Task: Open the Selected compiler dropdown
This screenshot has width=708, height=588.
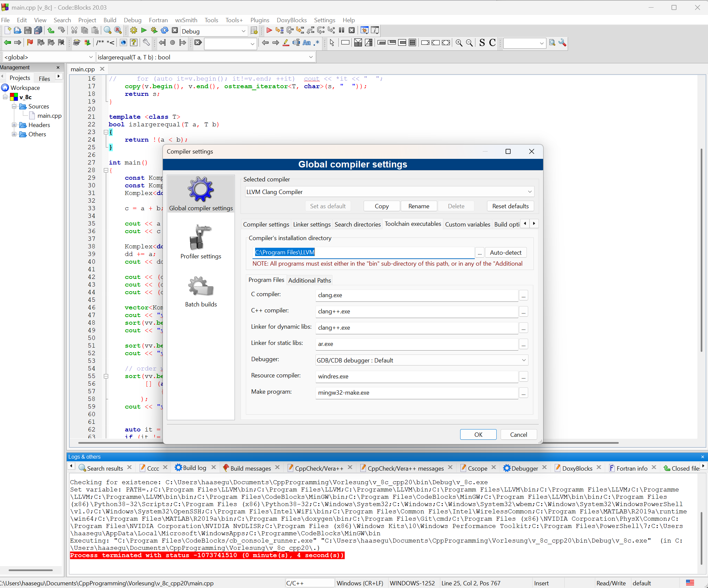Action: click(x=389, y=192)
